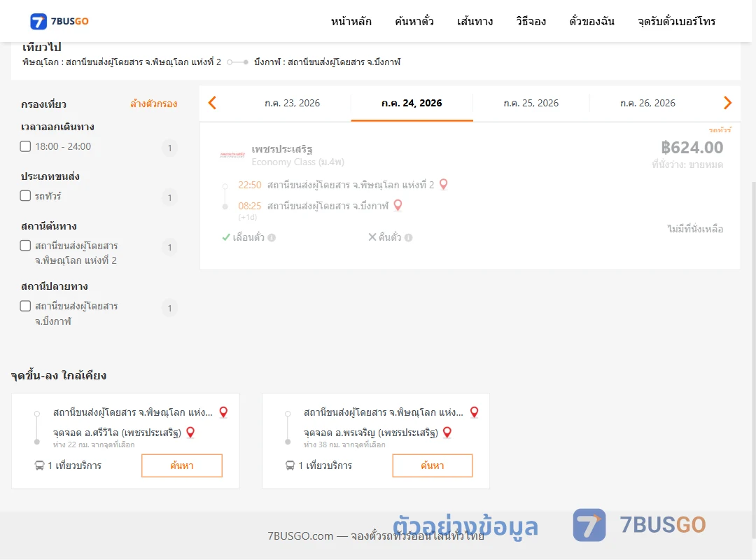Screen dimensions: 756x560
Task: Select the ก.ค. 23, 2026 date tab
Action: (292, 103)
